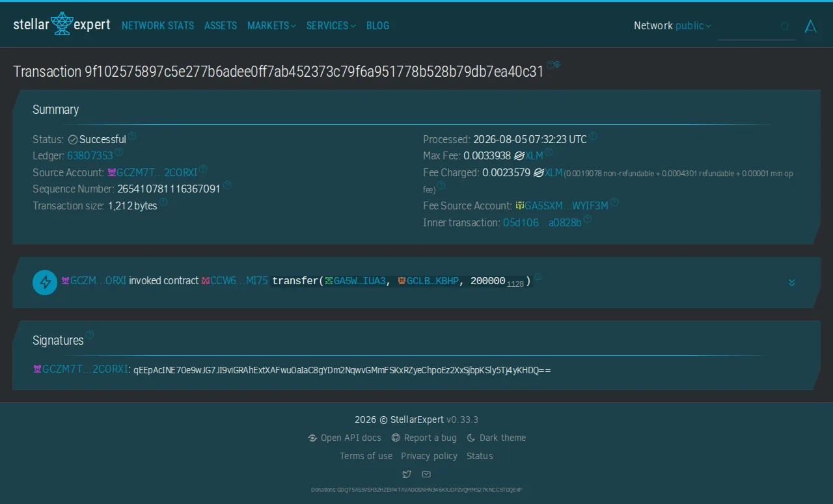The width and height of the screenshot is (833, 504).
Task: Open invoker account GCZM…ORXI in operation
Action: click(x=98, y=281)
